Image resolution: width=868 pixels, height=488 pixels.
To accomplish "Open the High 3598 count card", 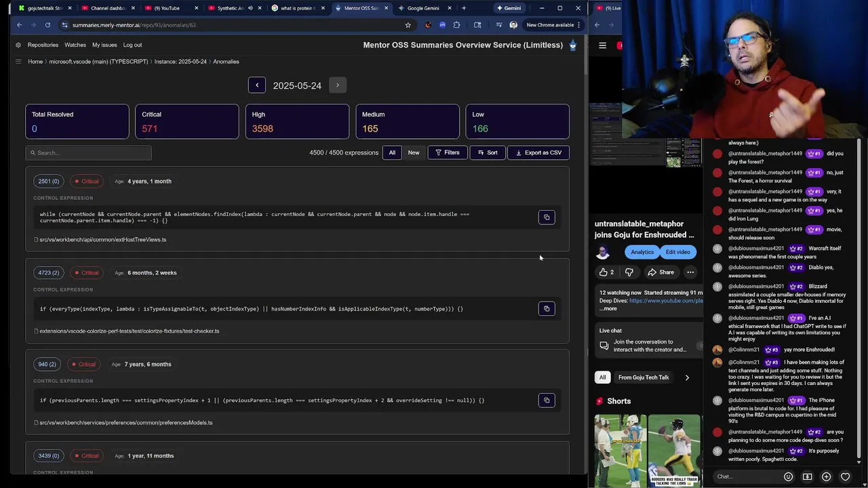I will (x=297, y=121).
